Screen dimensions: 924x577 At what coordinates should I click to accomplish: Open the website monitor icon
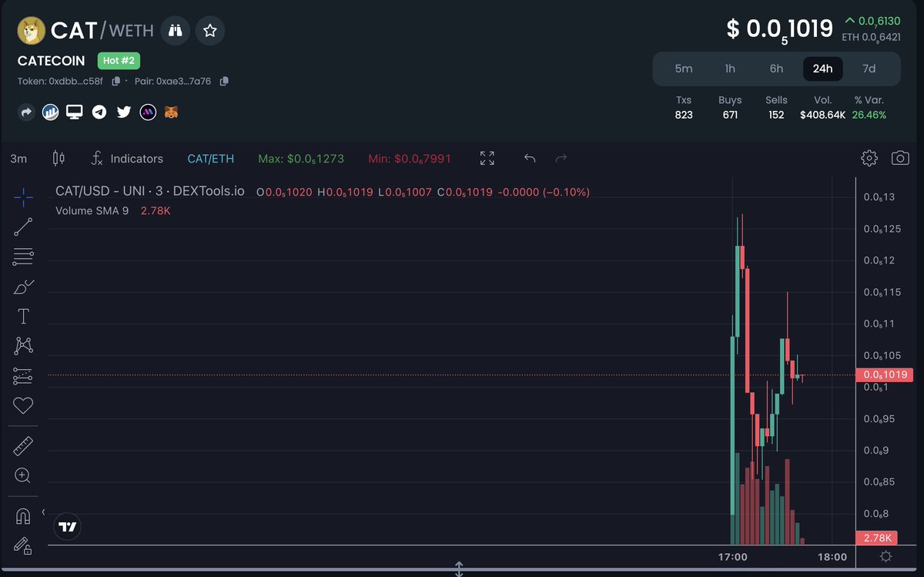(x=75, y=112)
